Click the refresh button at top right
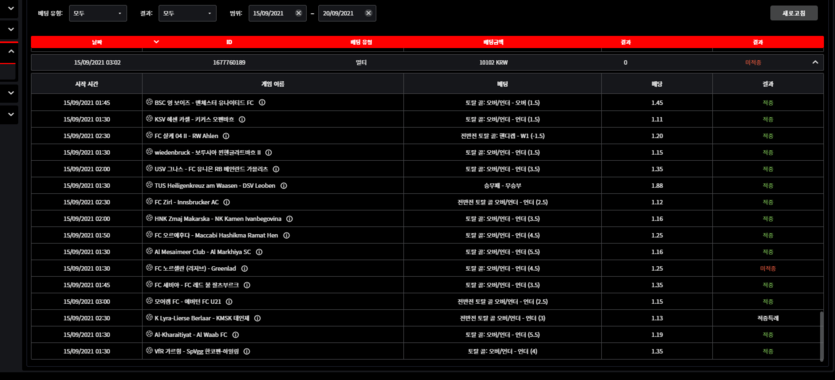The height and width of the screenshot is (380, 835). pos(793,13)
